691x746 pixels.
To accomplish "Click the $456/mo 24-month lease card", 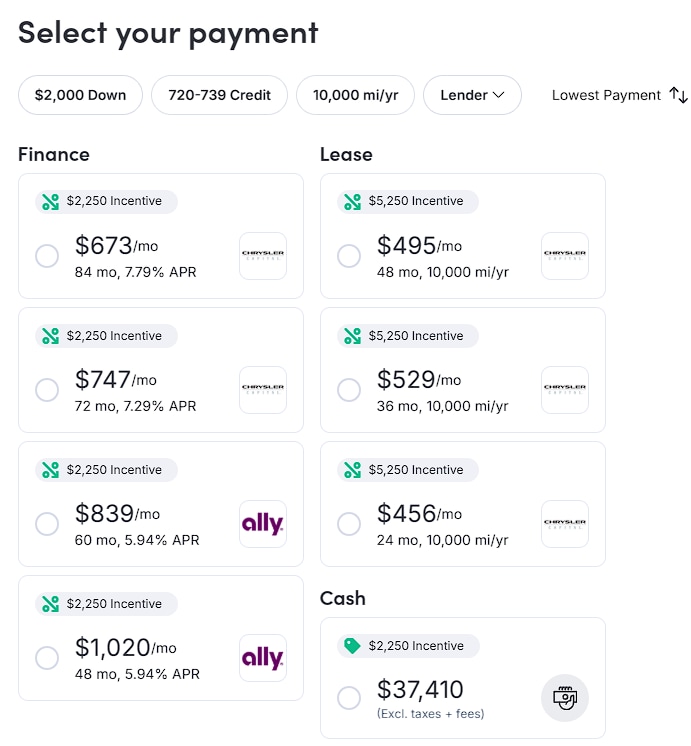I will [462, 523].
